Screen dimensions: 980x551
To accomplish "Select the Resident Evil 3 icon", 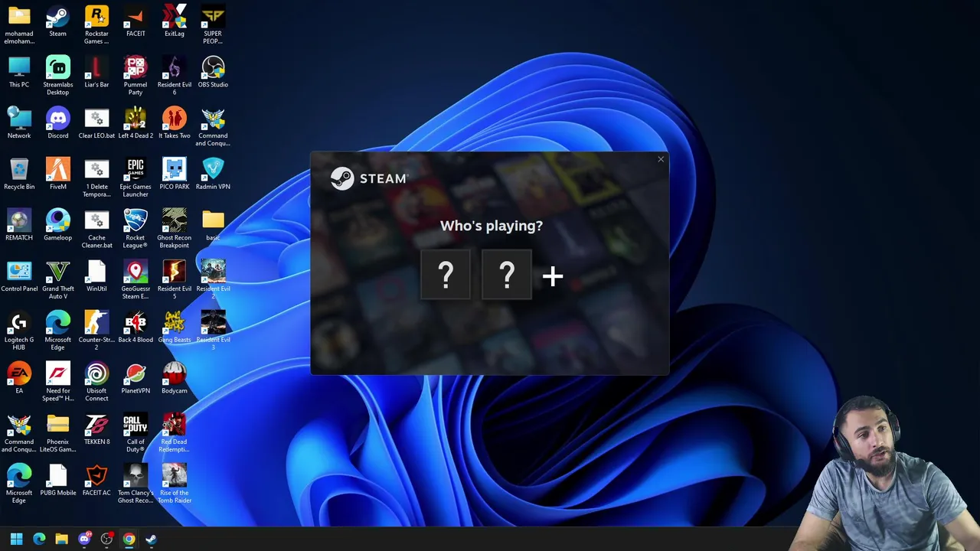I will tap(213, 331).
